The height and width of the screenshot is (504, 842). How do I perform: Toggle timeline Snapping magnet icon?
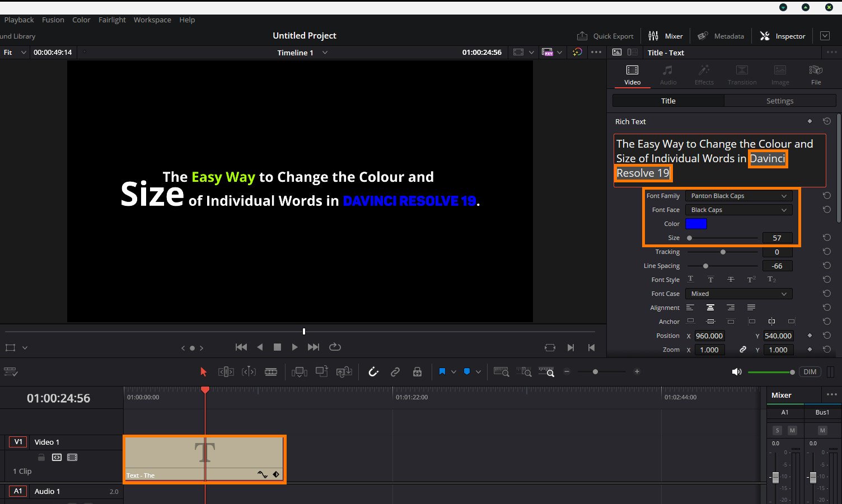[x=373, y=371]
